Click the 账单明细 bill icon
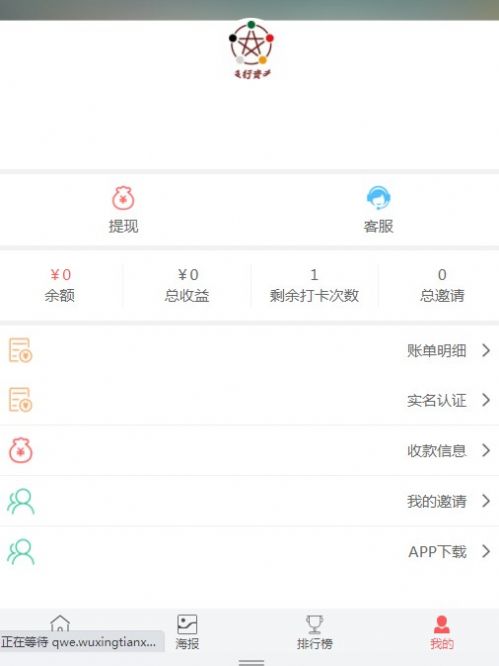 (x=20, y=350)
